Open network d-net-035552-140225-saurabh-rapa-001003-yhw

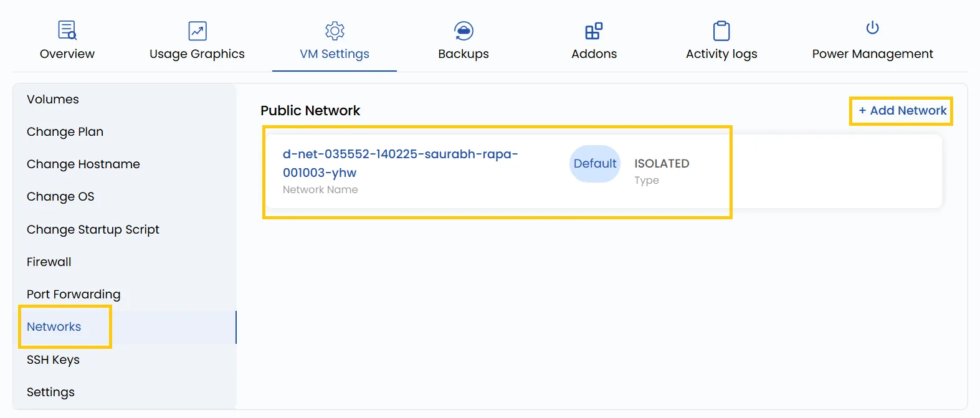(x=400, y=163)
